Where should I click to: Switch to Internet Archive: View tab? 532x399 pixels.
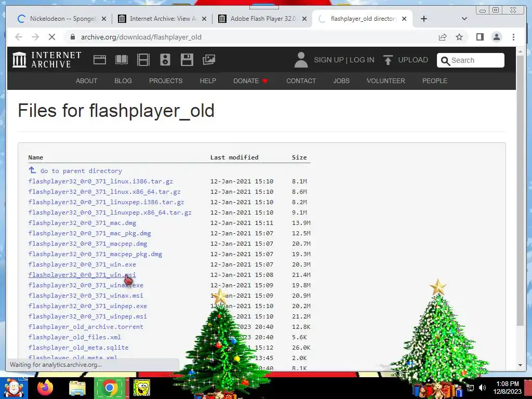[163, 19]
